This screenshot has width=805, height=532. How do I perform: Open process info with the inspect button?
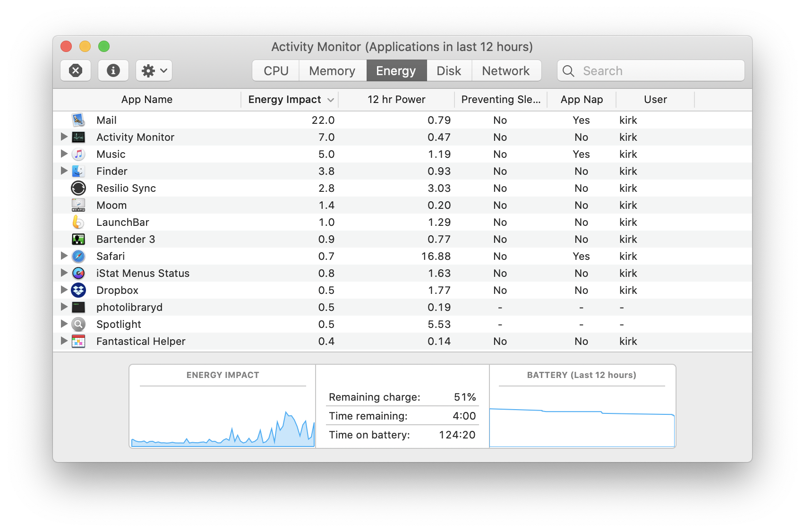pyautogui.click(x=113, y=71)
